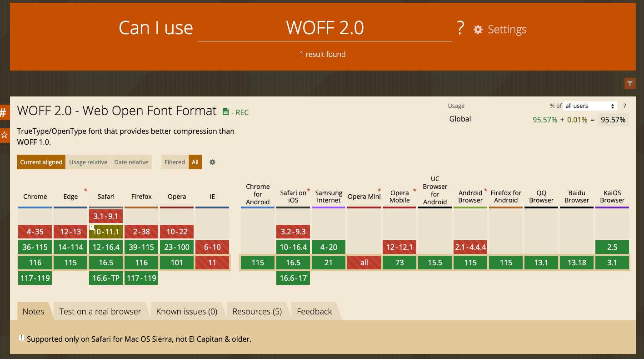
Task: Select the Edge 12-13 cell
Action: click(70, 232)
